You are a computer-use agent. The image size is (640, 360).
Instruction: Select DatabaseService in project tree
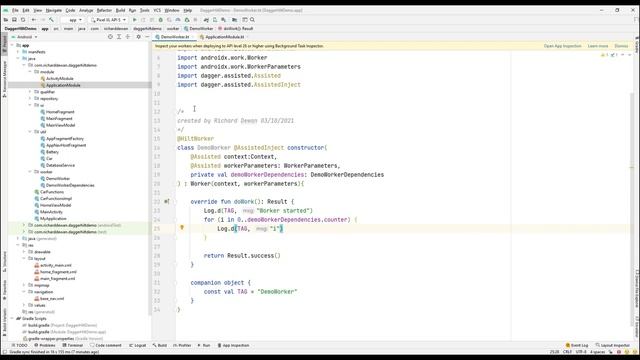pyautogui.click(x=60, y=165)
